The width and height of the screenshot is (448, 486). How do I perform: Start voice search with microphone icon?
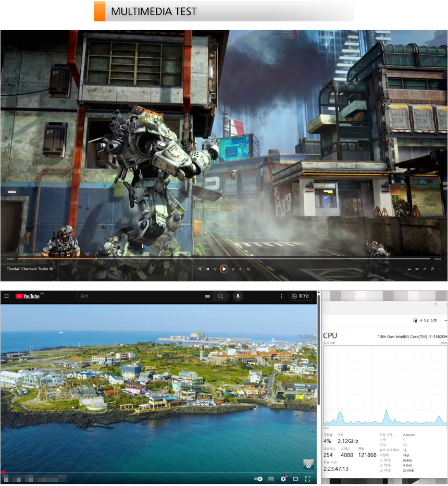tap(238, 296)
